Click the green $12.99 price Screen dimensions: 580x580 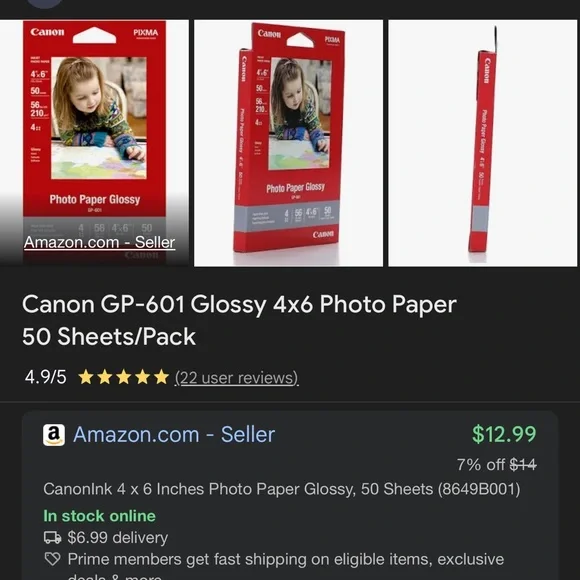pos(504,434)
